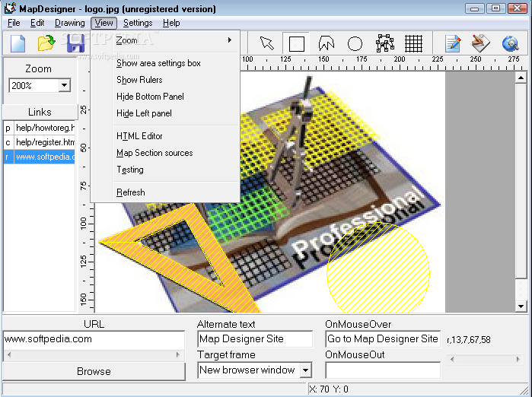Screen dimensions: 532x397
Task: Open the Target frame dropdown
Action: 305,370
